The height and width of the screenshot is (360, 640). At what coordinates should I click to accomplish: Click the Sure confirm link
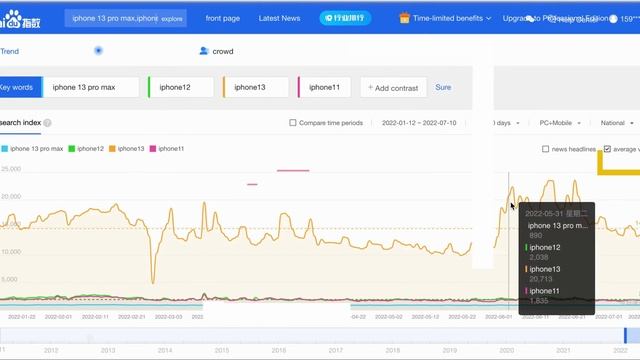[443, 87]
